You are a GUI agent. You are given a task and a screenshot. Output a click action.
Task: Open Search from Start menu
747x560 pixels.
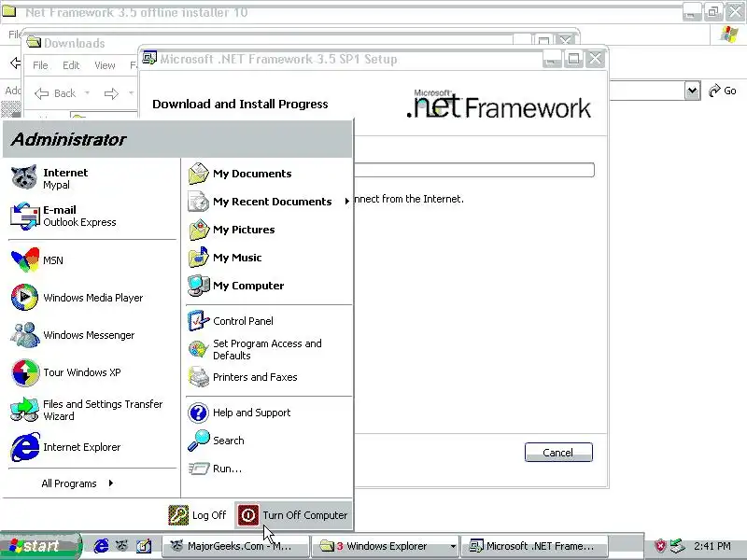(269, 441)
